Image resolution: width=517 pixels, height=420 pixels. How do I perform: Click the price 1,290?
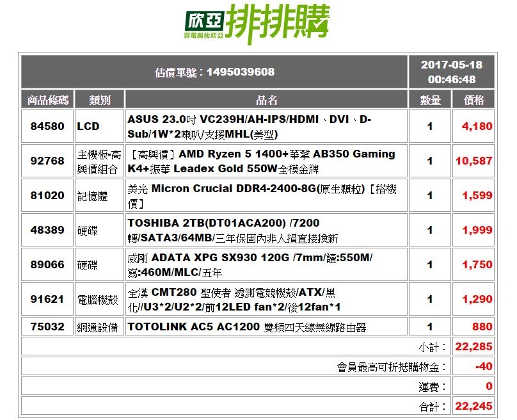477,299
